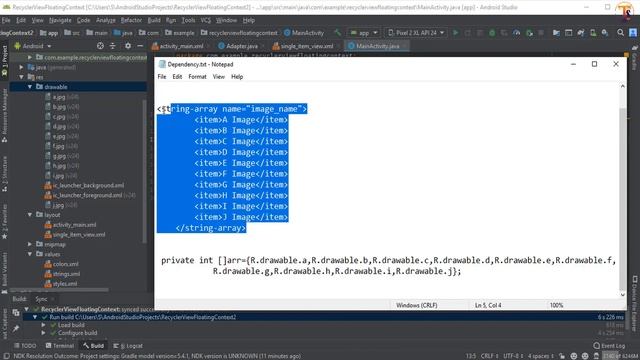Expand the mipmap folder

pos(30,244)
